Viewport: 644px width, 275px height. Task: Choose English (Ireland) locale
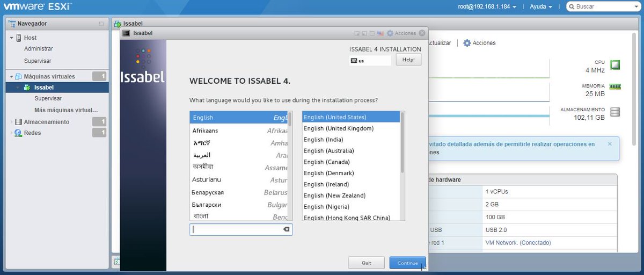point(352,184)
